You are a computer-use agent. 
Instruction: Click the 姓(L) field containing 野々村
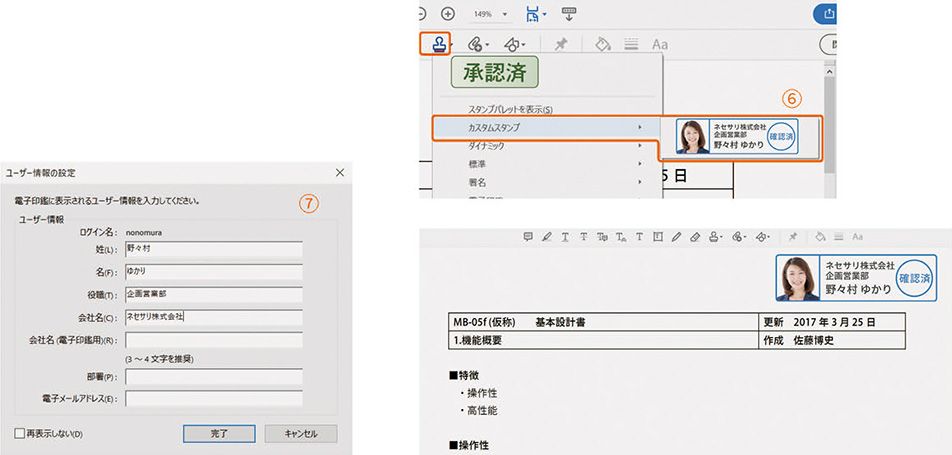click(x=214, y=249)
